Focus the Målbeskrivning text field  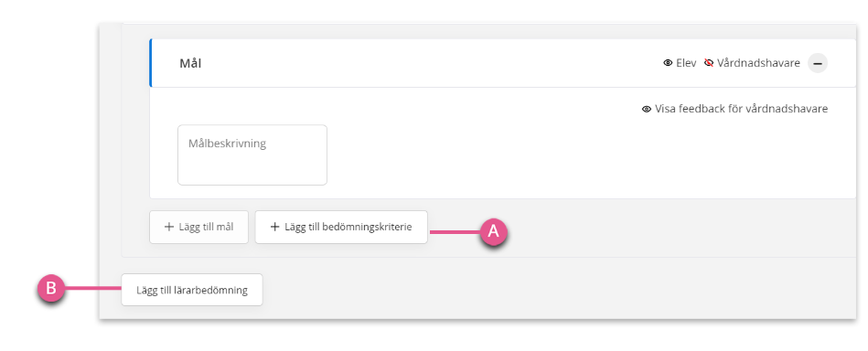252,155
